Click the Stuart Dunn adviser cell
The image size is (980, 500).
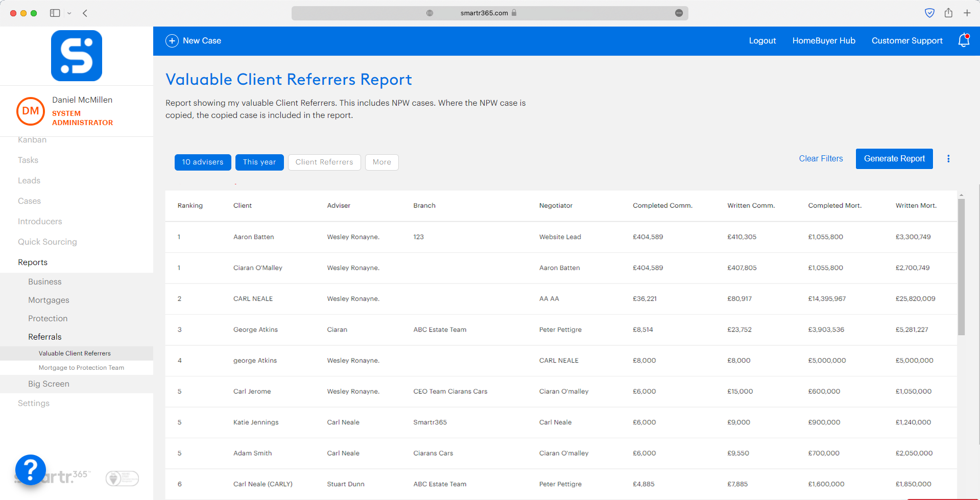[346, 484]
